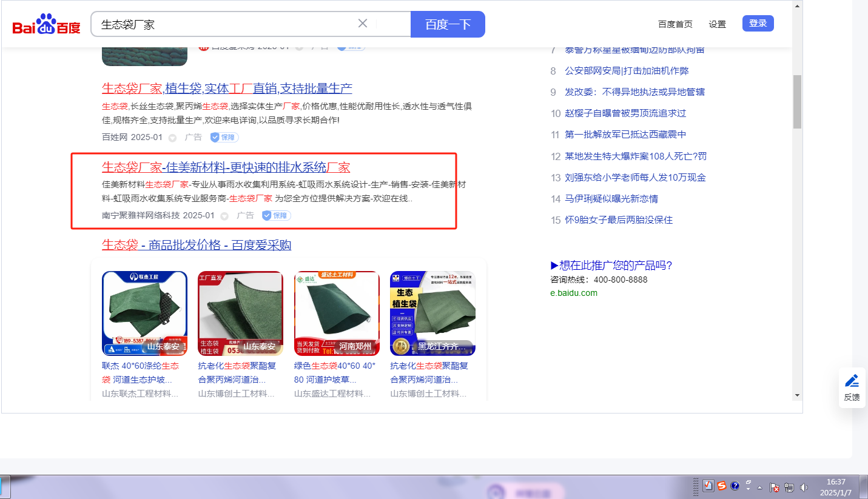Open the 设置 settings link
868x499 pixels.
(x=717, y=24)
